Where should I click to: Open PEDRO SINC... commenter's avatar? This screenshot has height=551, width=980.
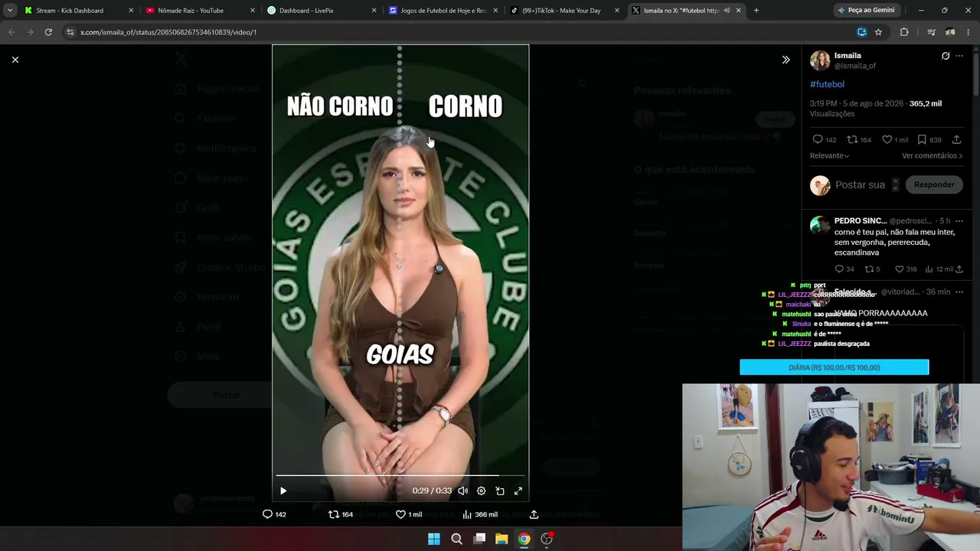(x=820, y=225)
